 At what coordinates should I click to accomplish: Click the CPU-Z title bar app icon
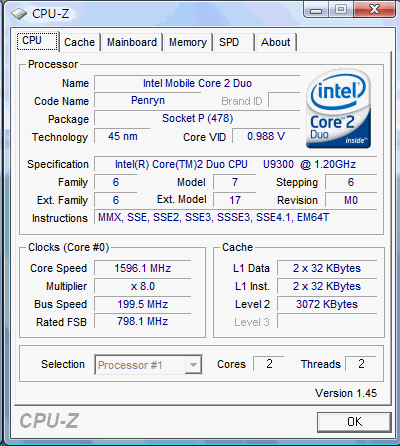[19, 14]
